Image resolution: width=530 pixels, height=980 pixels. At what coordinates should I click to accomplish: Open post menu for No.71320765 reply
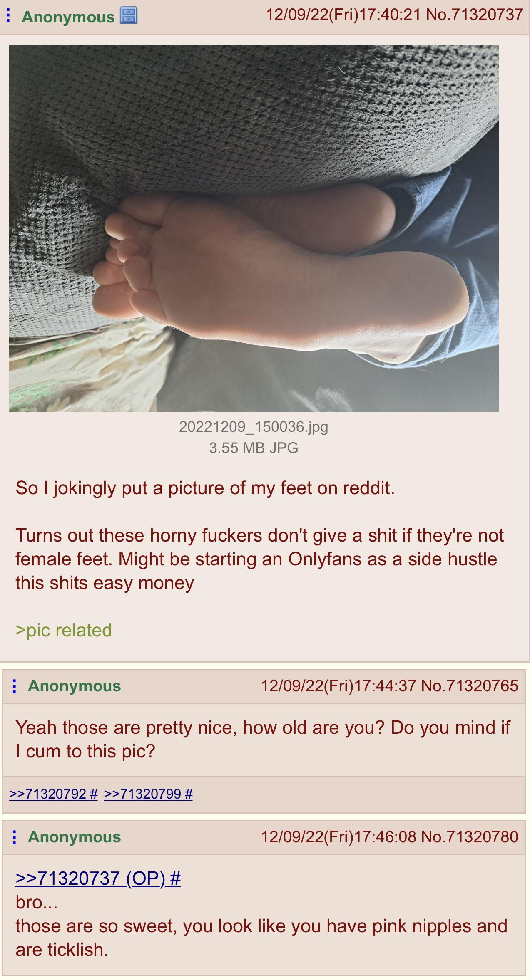[15, 686]
